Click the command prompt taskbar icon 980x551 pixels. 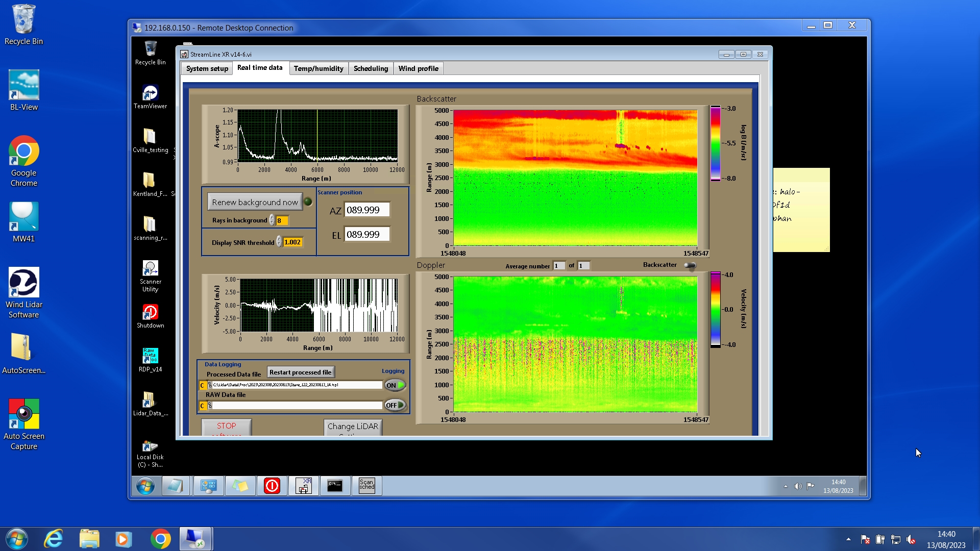[x=335, y=486]
